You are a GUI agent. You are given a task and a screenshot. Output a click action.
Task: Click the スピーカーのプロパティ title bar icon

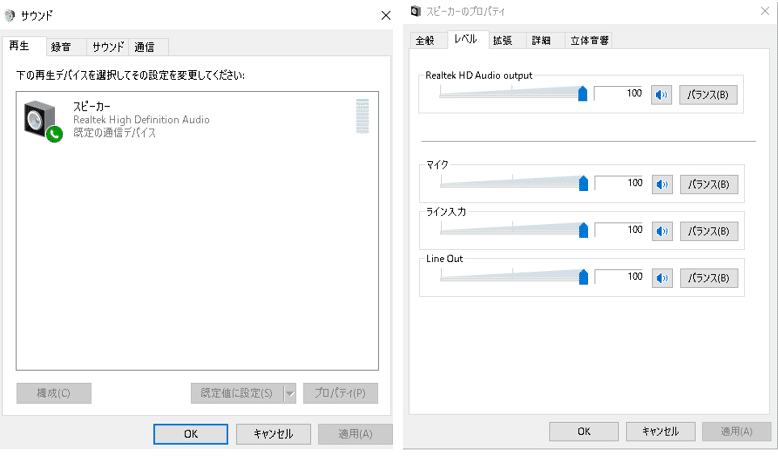[416, 11]
